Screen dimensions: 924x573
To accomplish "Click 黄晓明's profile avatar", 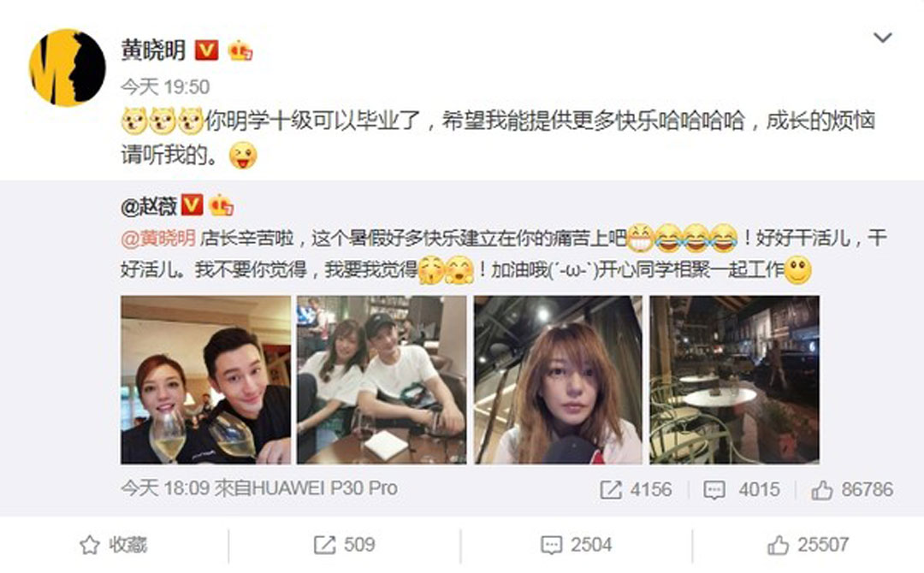I will click(x=68, y=68).
